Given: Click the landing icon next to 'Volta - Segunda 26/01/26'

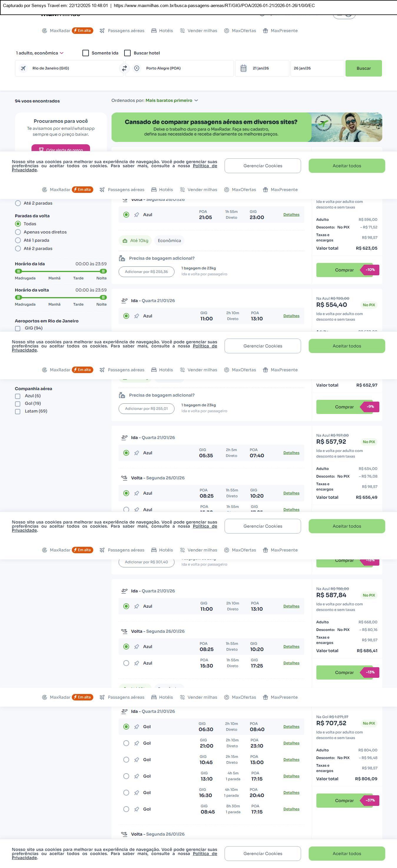Looking at the screenshot, I should click(124, 478).
